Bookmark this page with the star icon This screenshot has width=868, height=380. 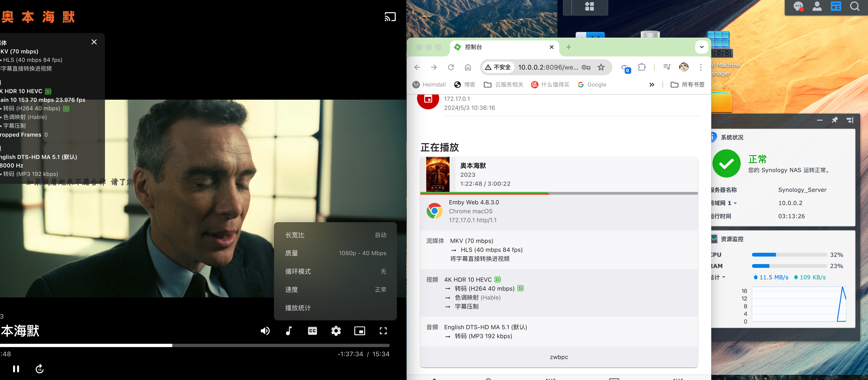point(601,67)
